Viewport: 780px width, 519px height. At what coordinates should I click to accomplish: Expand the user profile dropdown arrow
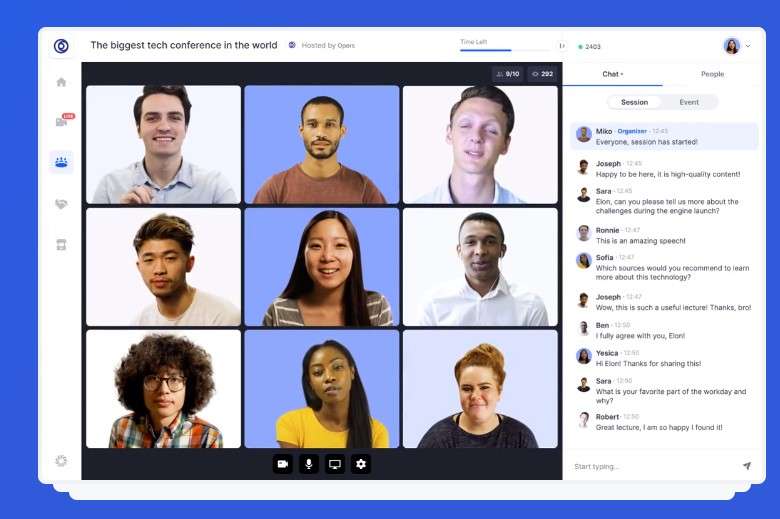coord(748,46)
